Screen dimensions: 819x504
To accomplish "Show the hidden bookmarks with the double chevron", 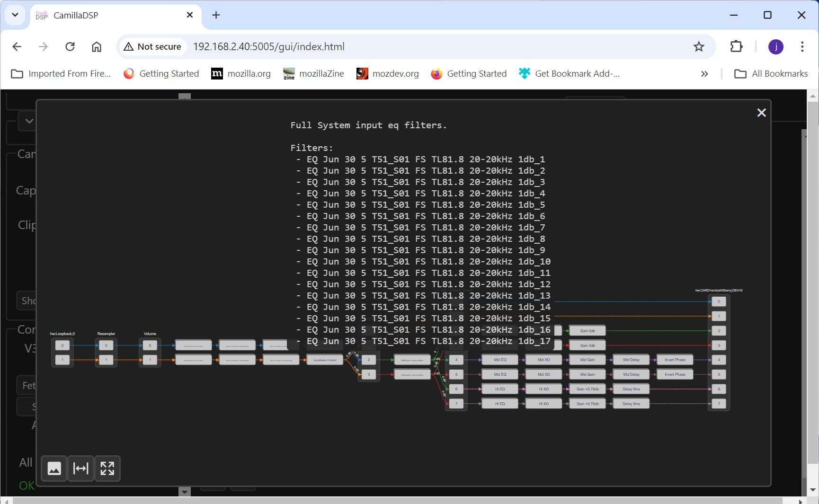I will [704, 73].
